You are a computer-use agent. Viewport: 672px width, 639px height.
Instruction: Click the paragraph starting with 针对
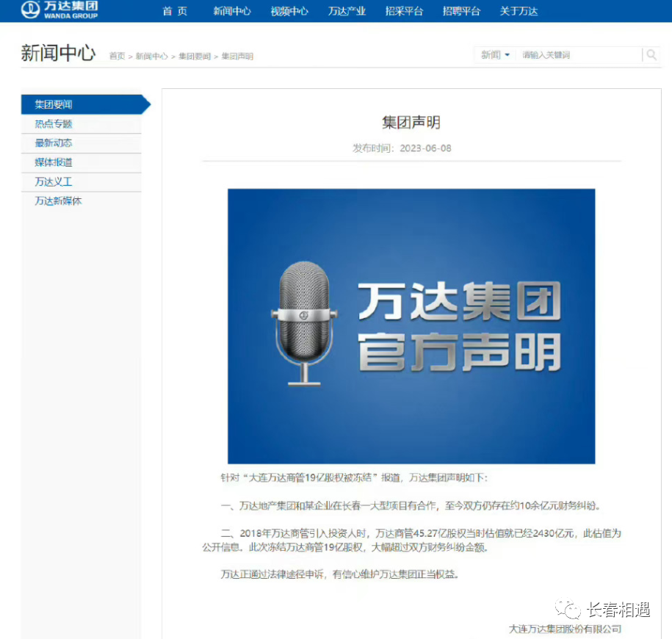354,477
